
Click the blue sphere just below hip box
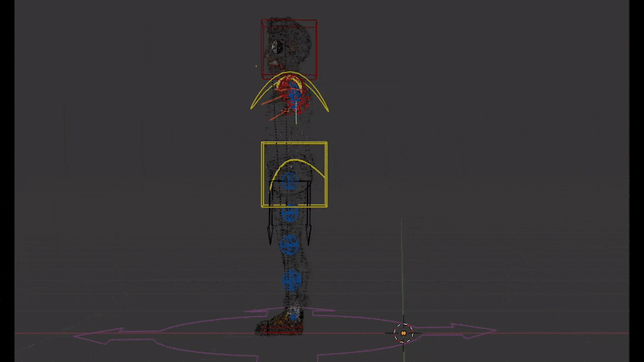[291, 214]
